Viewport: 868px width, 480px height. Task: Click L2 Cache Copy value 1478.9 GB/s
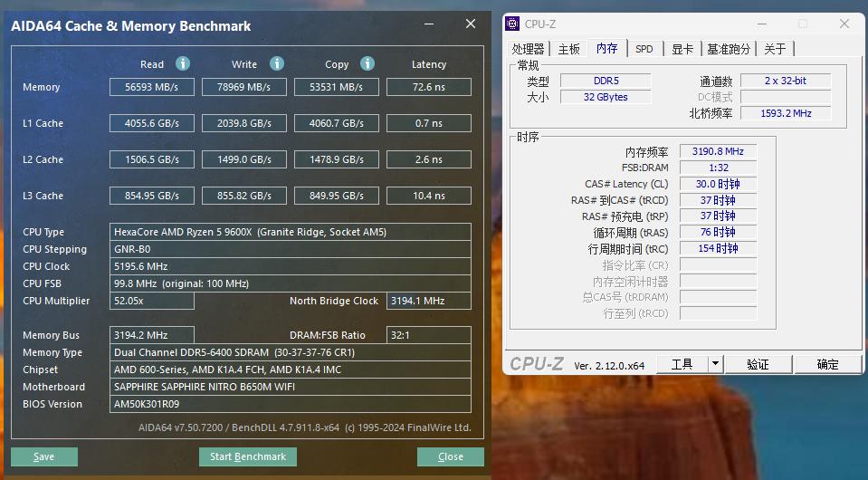(337, 159)
